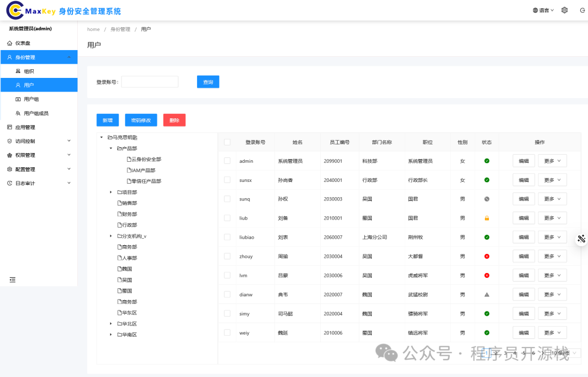Select the checkbox on sunsx's row
This screenshot has height=377, width=588.
point(227,179)
